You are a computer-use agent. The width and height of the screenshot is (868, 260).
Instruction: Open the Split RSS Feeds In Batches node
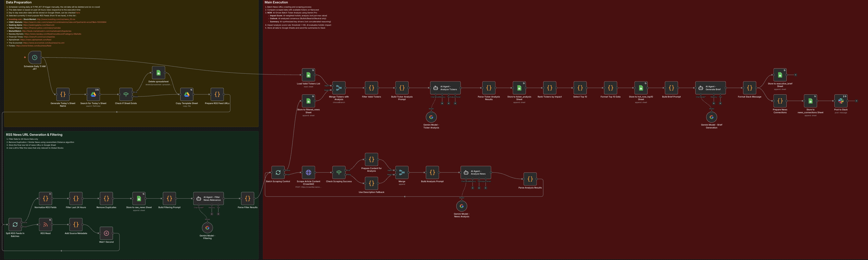[x=15, y=224]
